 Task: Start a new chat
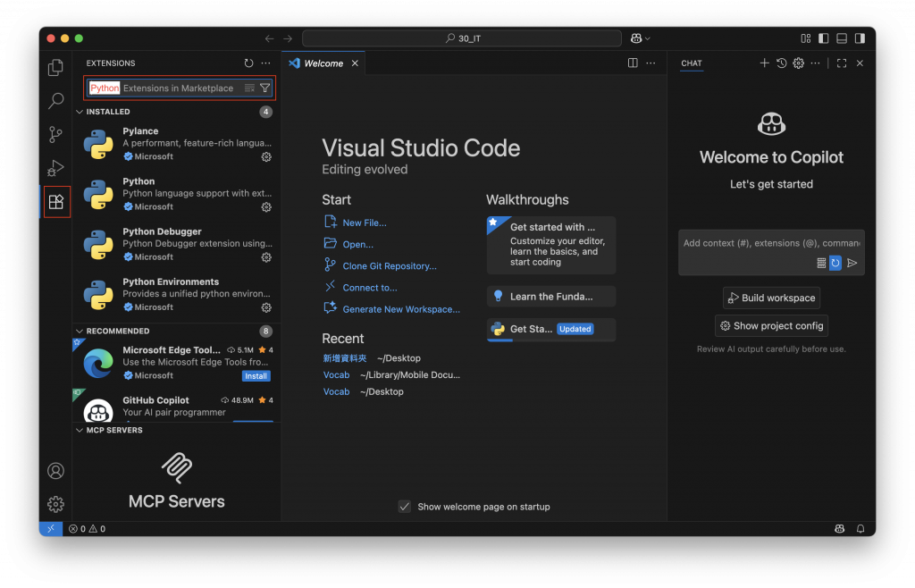point(765,63)
